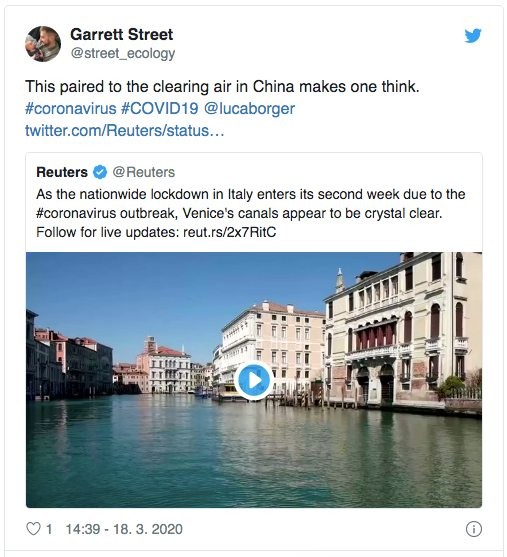Click Reuters verified badge
Screen dimensions: 507x557
click(100, 172)
